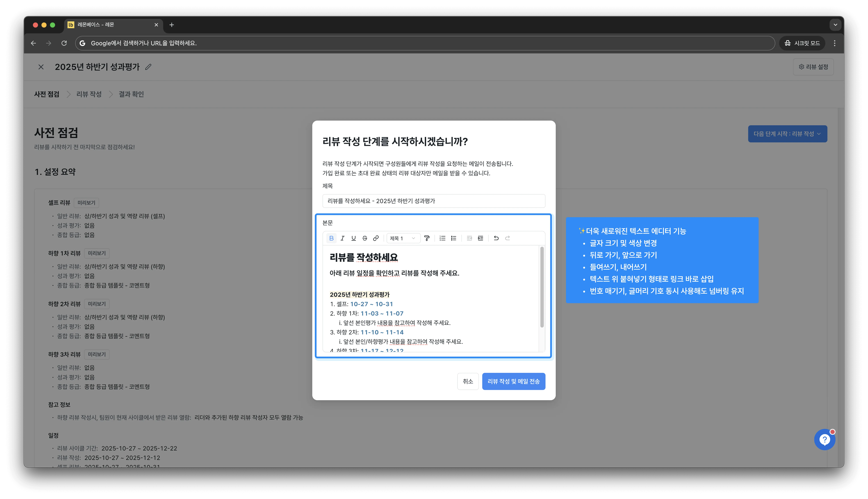Viewport: 868px width, 499px height.
Task: Click the 시크릿 모드 incognito indicator
Action: tap(802, 43)
